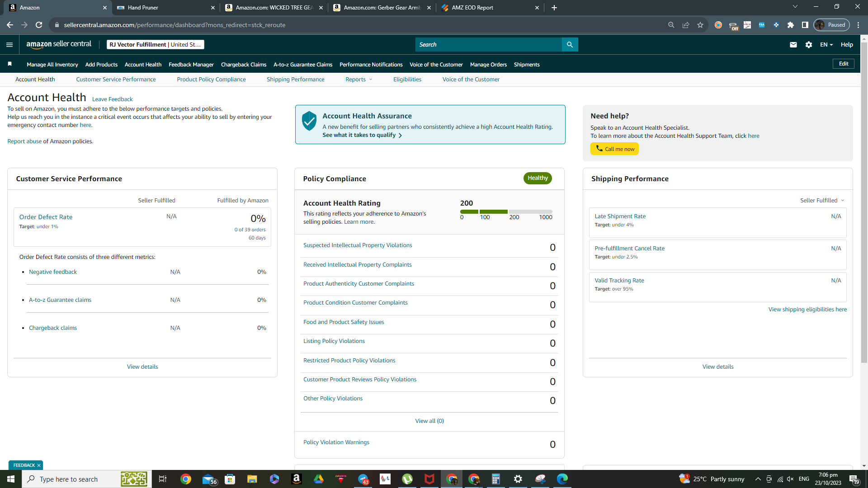
Task: Click the search magnifier button
Action: (x=570, y=44)
